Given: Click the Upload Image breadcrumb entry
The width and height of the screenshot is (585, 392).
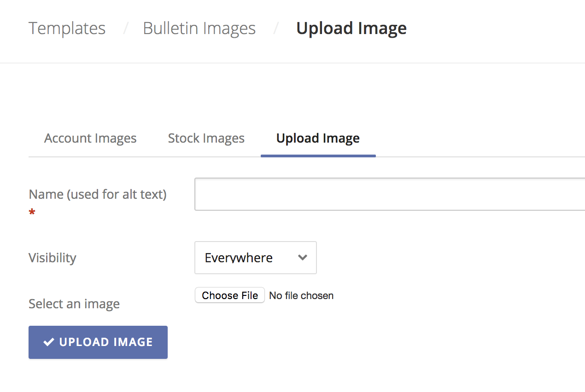Looking at the screenshot, I should (351, 28).
